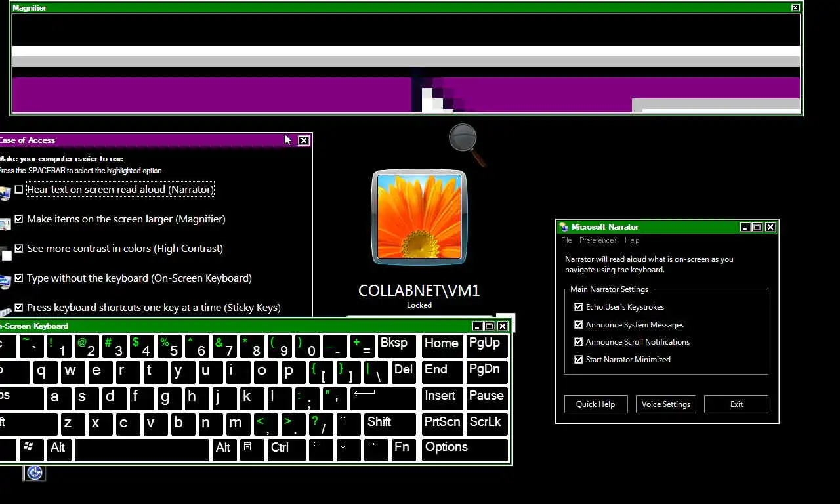Toggle the Sticky Keys checkbox
The height and width of the screenshot is (504, 840).
19,308
